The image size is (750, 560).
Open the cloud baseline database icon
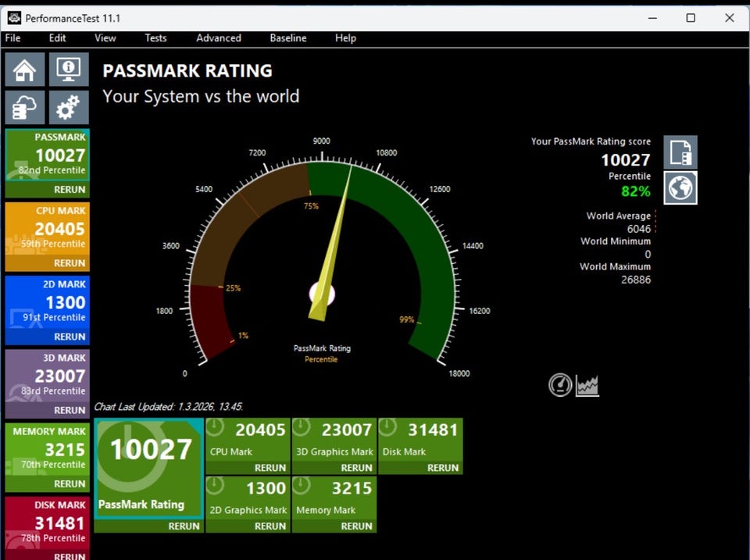pos(25,108)
